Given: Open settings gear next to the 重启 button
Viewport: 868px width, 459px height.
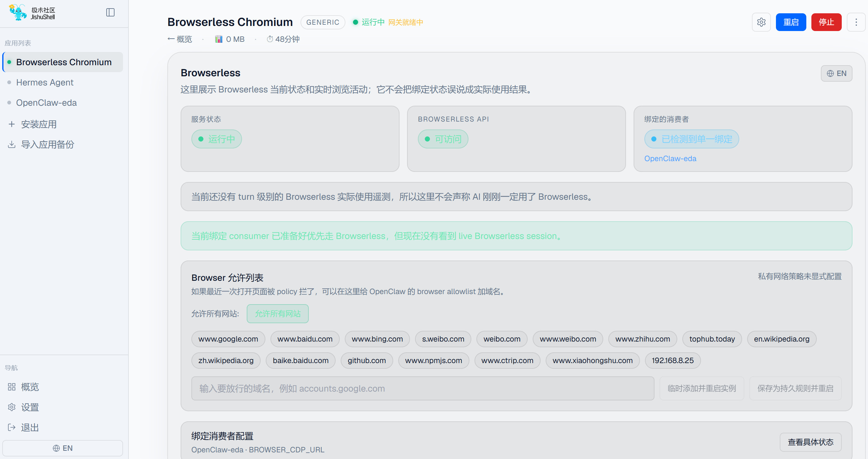Looking at the screenshot, I should [761, 22].
